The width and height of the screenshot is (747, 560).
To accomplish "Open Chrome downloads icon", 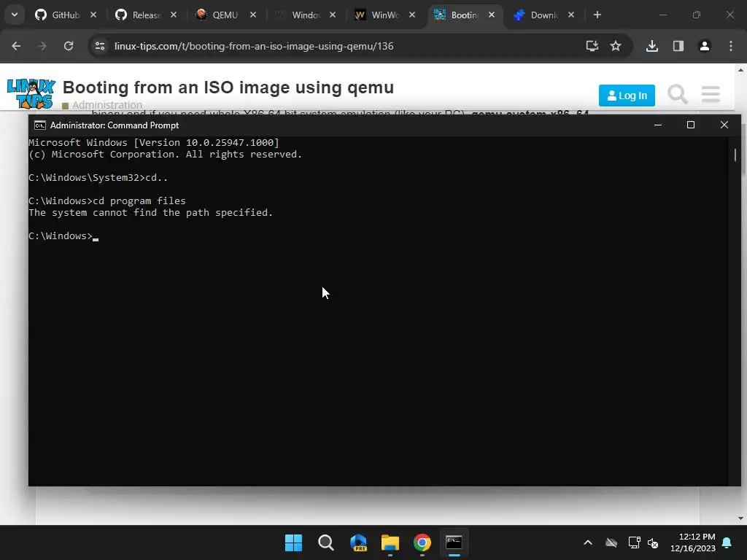I will [652, 46].
